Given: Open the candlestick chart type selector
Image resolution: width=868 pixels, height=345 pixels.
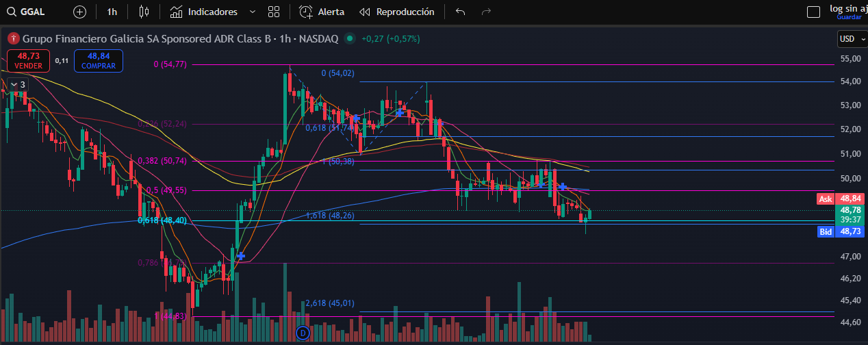Looking at the screenshot, I should pos(143,12).
